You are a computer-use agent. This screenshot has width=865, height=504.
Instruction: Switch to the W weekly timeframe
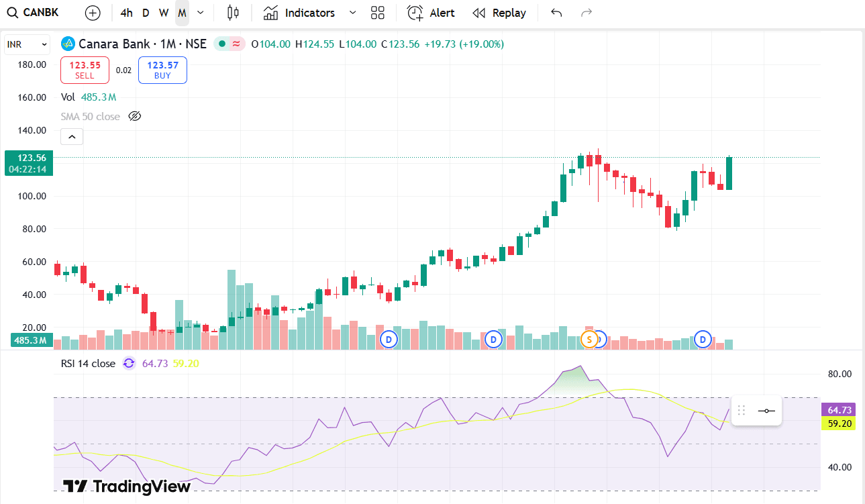click(x=164, y=13)
